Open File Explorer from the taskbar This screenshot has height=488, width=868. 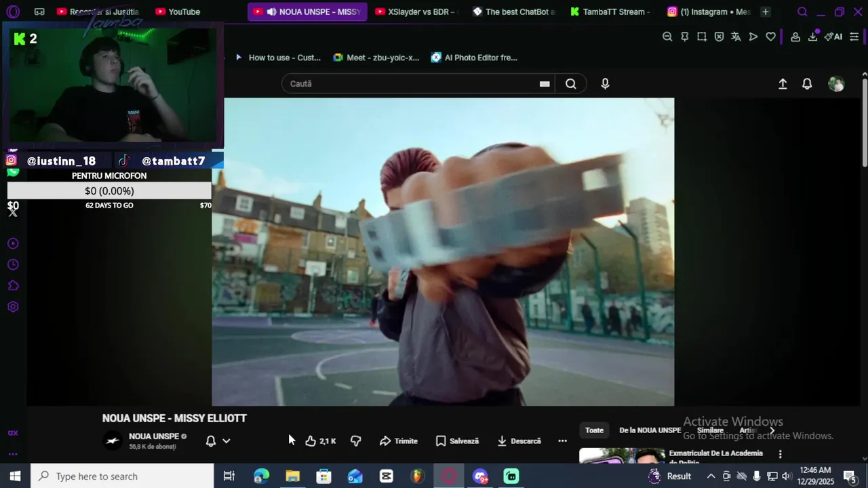tap(292, 476)
